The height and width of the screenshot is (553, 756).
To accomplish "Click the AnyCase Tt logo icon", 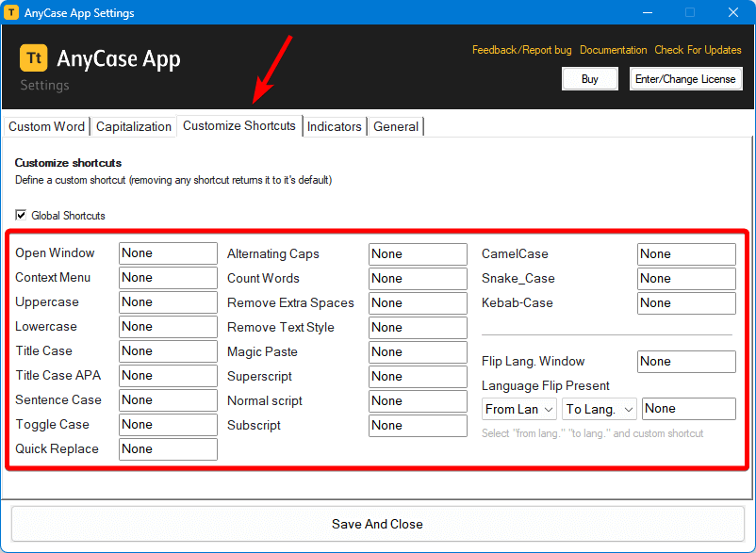I will click(34, 57).
